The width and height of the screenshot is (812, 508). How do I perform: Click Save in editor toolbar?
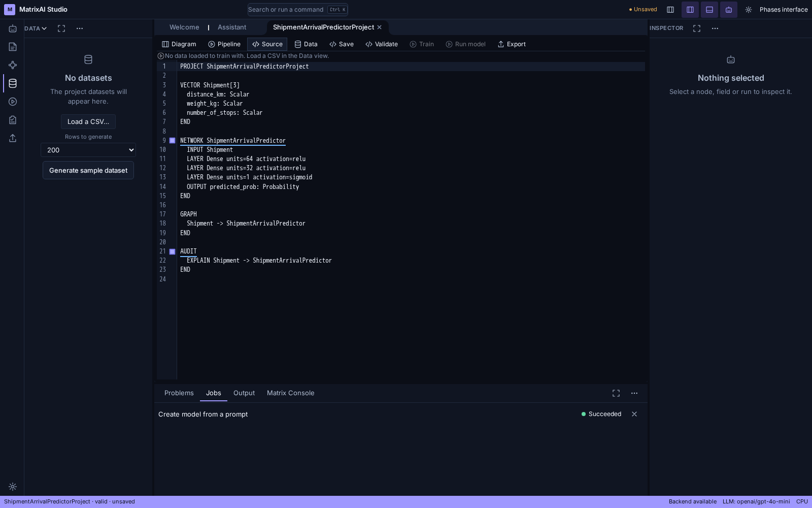[342, 44]
